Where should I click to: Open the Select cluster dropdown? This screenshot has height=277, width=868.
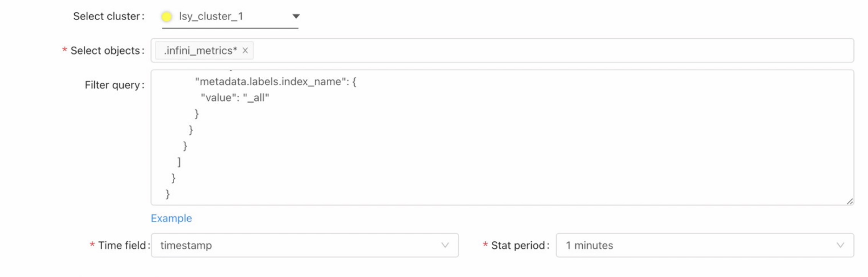coord(230,16)
